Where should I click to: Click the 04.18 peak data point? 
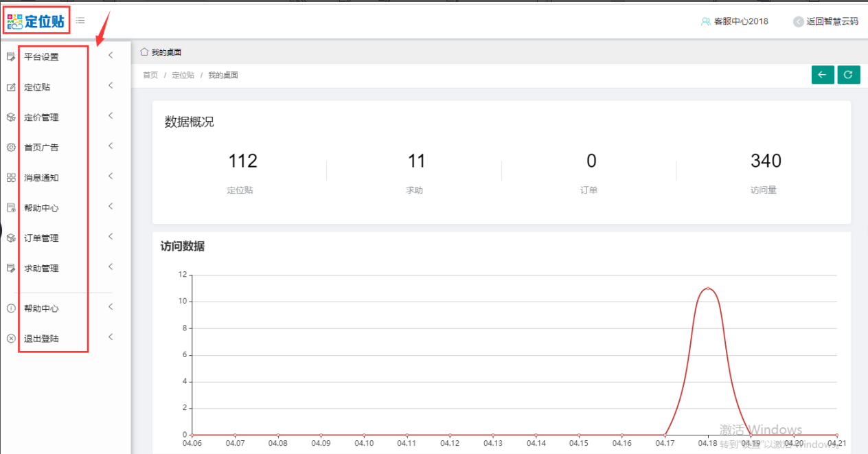point(707,288)
